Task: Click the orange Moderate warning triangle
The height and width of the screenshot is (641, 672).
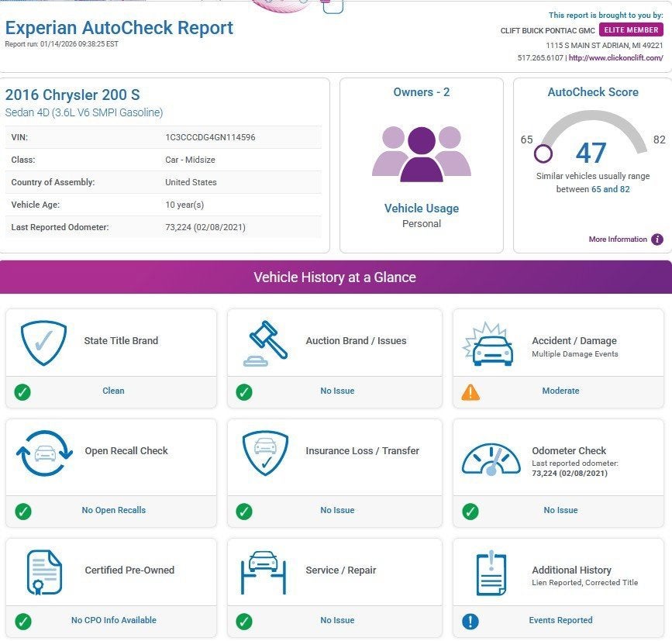Action: click(470, 391)
